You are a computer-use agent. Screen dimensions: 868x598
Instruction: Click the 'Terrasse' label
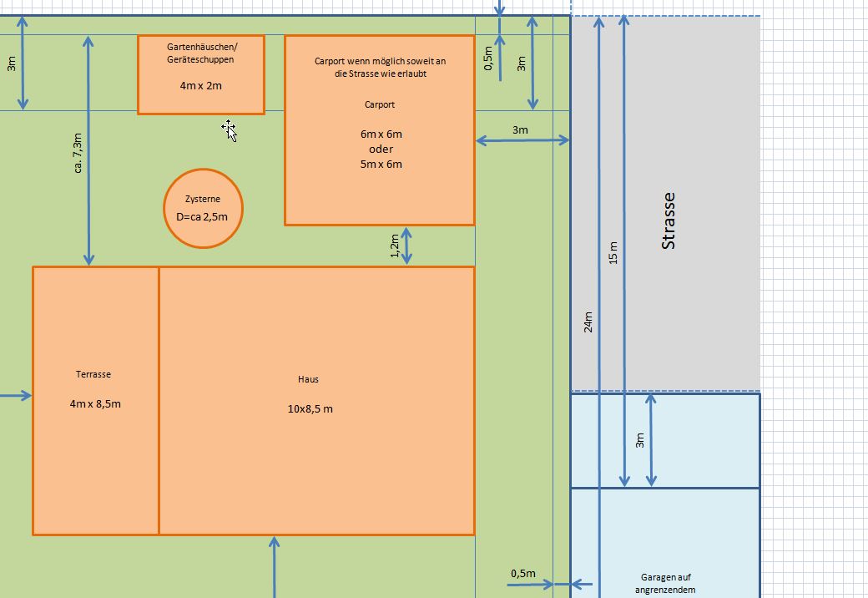click(93, 374)
